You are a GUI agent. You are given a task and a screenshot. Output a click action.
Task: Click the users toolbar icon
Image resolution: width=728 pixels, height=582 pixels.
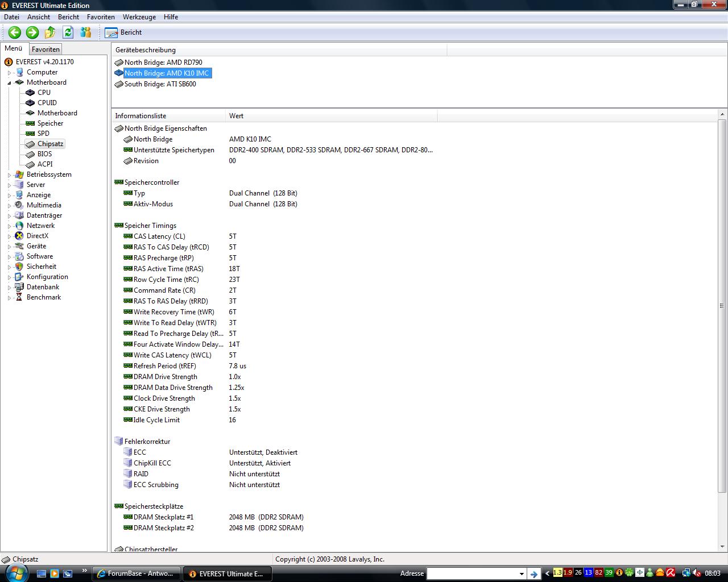tap(85, 32)
